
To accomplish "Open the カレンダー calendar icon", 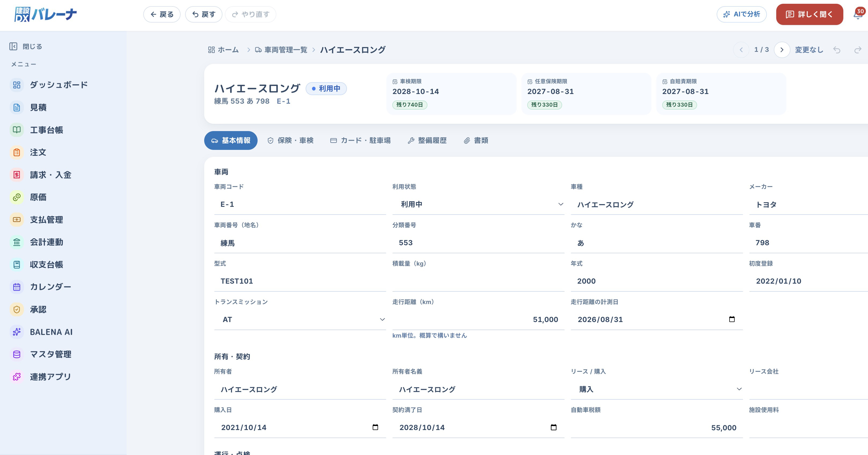I will [x=17, y=287].
